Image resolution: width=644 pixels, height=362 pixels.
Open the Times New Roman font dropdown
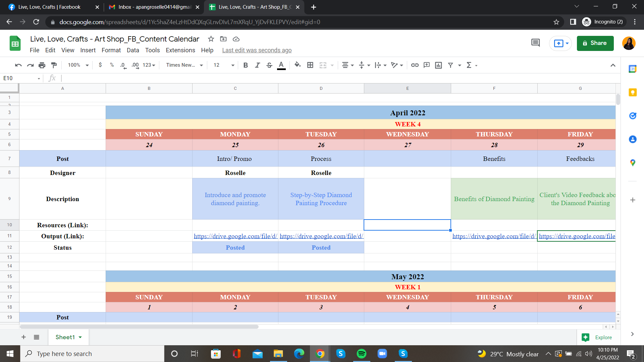184,65
